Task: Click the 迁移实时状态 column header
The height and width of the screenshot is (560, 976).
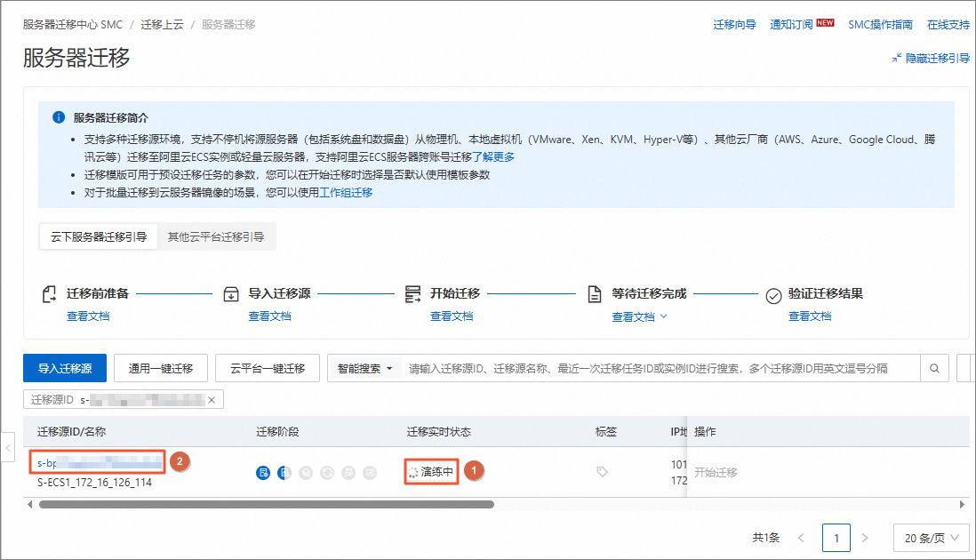Action: click(439, 431)
